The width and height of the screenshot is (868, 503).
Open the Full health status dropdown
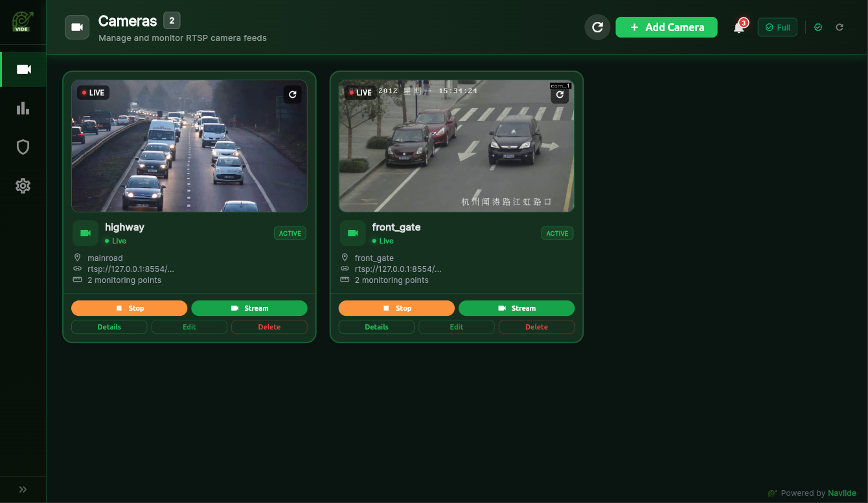coord(777,27)
